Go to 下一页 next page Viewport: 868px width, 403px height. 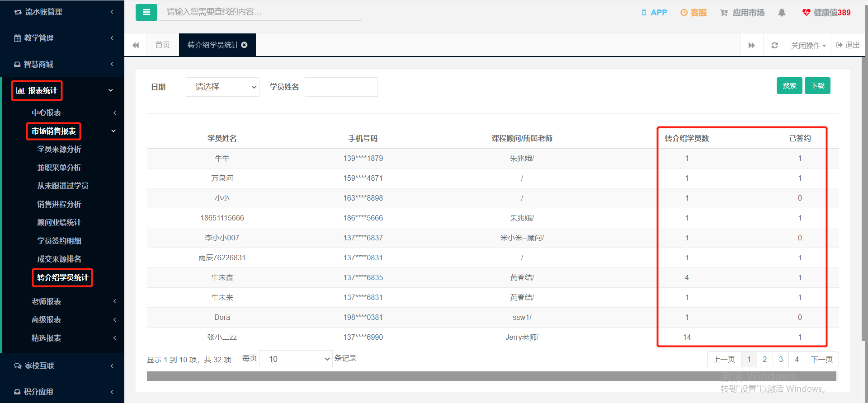(822, 359)
